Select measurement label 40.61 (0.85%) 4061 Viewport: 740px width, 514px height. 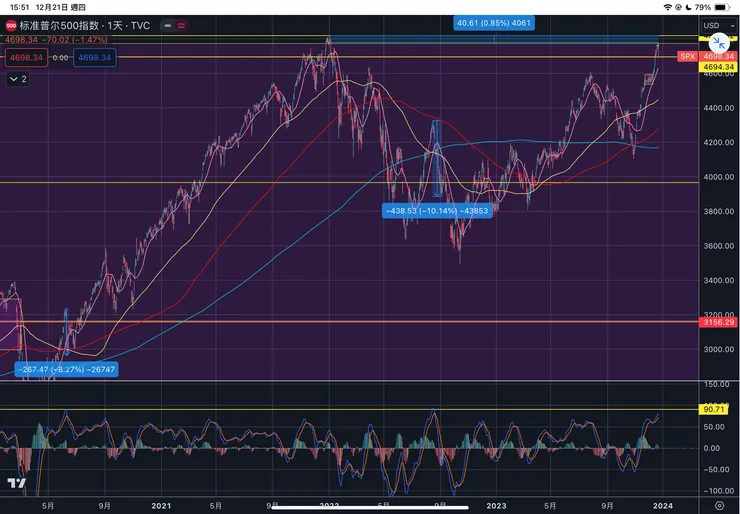(494, 23)
